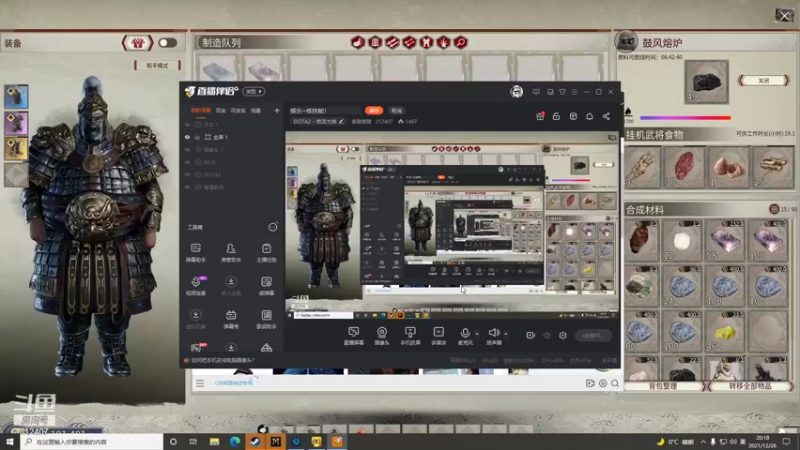The width and height of the screenshot is (800, 450).
Task: Open the hamburger menu in streaming app title bar
Action: (574, 92)
